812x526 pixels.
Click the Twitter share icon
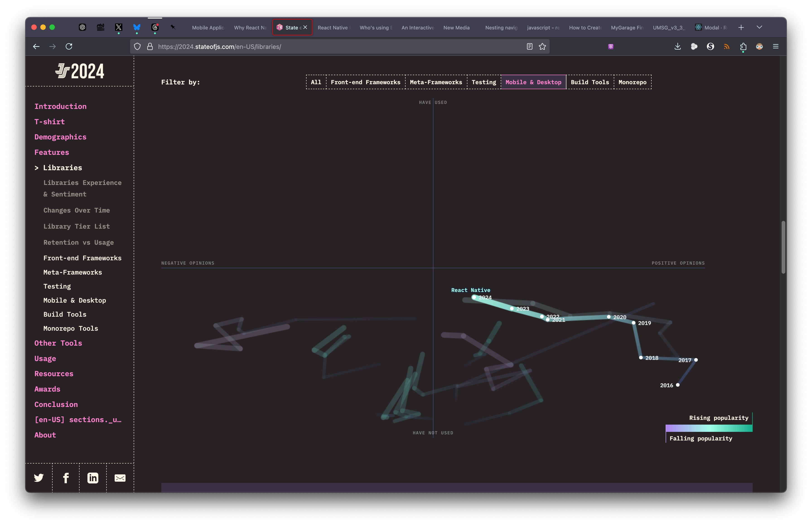pos(39,478)
